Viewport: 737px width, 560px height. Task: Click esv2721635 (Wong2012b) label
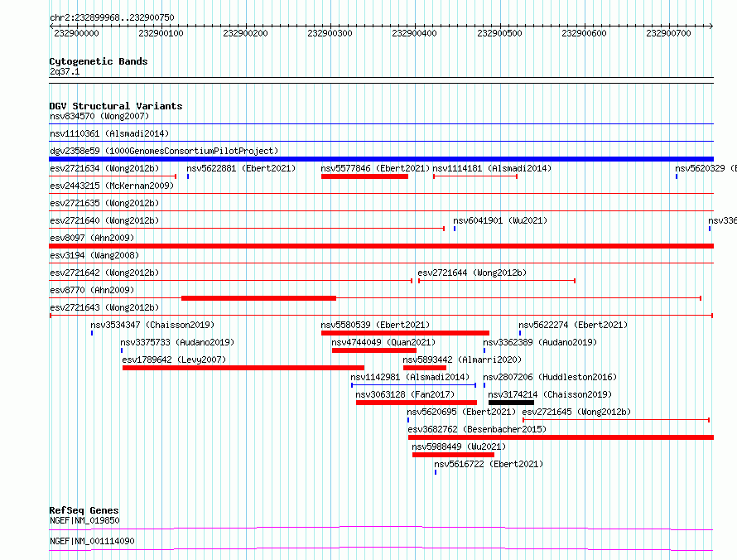(x=104, y=203)
